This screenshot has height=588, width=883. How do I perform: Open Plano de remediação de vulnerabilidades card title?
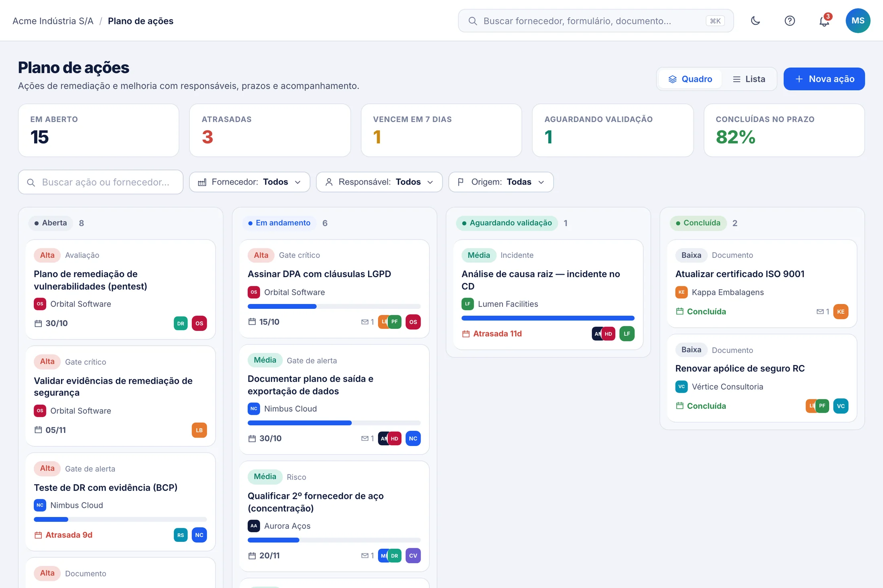tap(90, 280)
